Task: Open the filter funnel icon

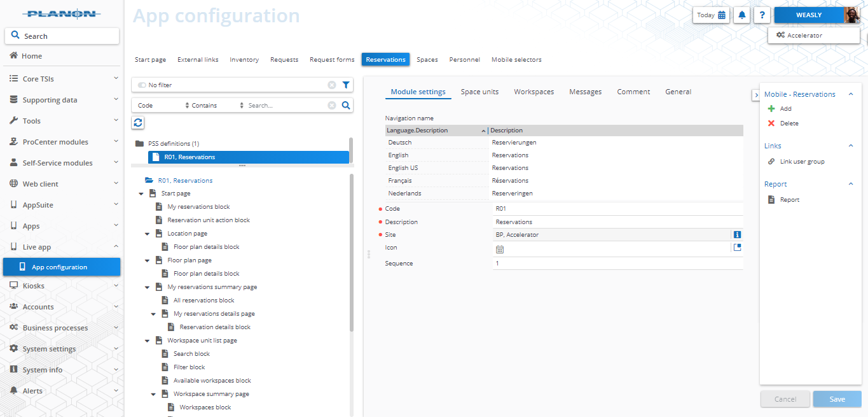Action: tap(345, 84)
